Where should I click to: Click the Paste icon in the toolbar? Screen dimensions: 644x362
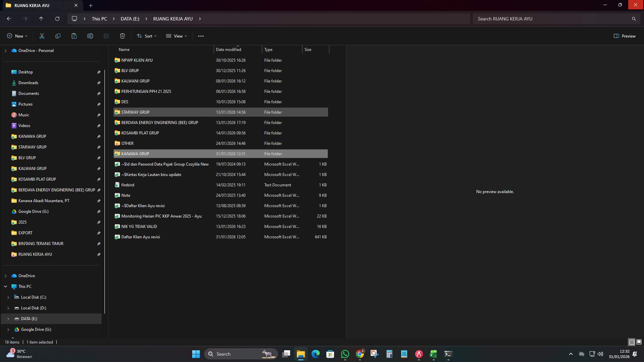click(x=74, y=36)
